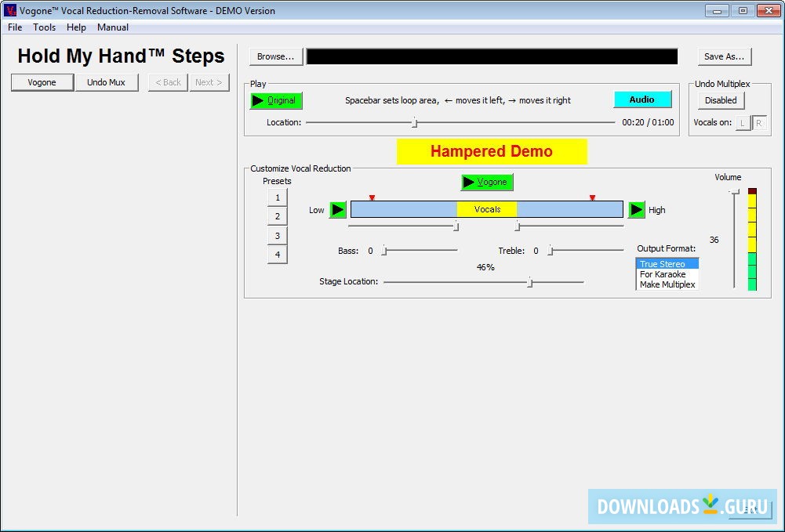785x532 pixels.
Task: Open the File menu
Action: 15,27
